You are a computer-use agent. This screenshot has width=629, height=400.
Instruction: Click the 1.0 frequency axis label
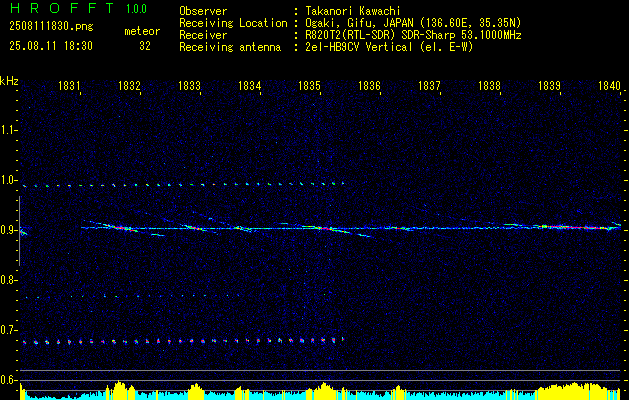[8, 180]
